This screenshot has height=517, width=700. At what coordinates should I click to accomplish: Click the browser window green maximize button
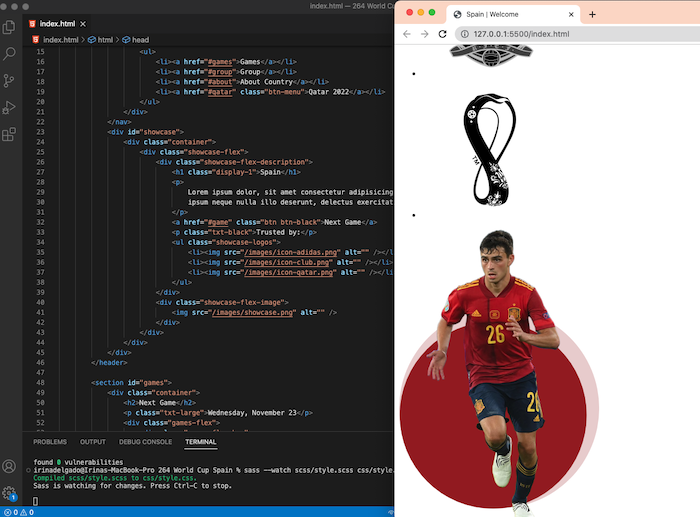click(432, 12)
